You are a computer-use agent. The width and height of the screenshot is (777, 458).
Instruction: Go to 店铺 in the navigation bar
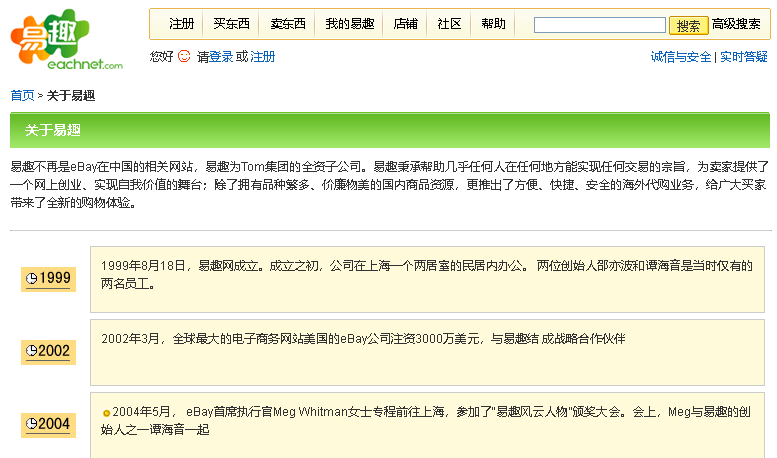coord(405,24)
